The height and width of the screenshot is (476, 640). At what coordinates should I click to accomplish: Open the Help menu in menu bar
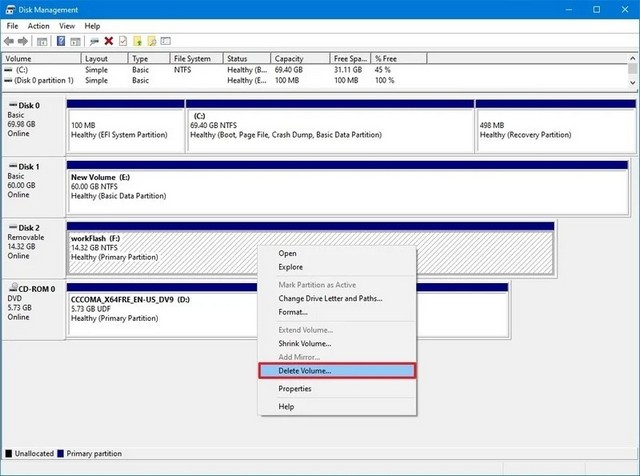(x=92, y=26)
